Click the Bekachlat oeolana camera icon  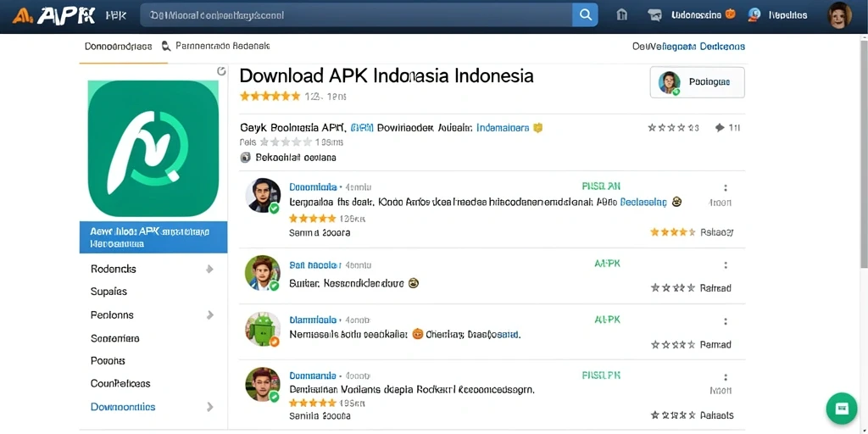pos(245,157)
